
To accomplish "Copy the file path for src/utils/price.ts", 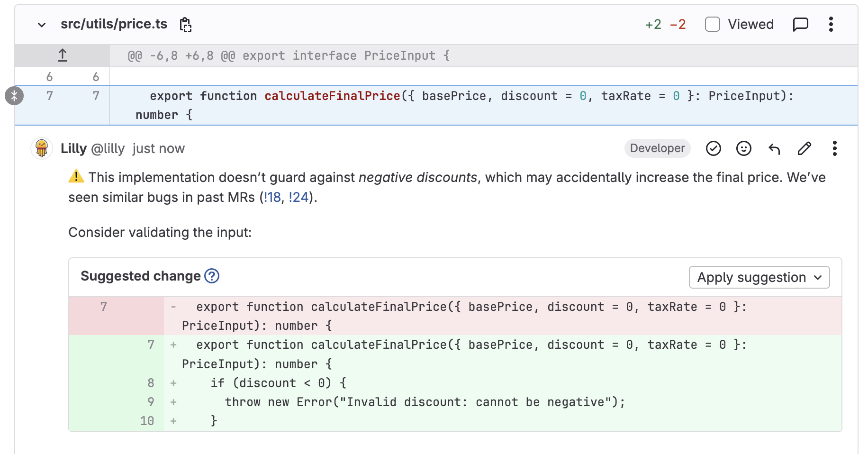I will click(186, 25).
